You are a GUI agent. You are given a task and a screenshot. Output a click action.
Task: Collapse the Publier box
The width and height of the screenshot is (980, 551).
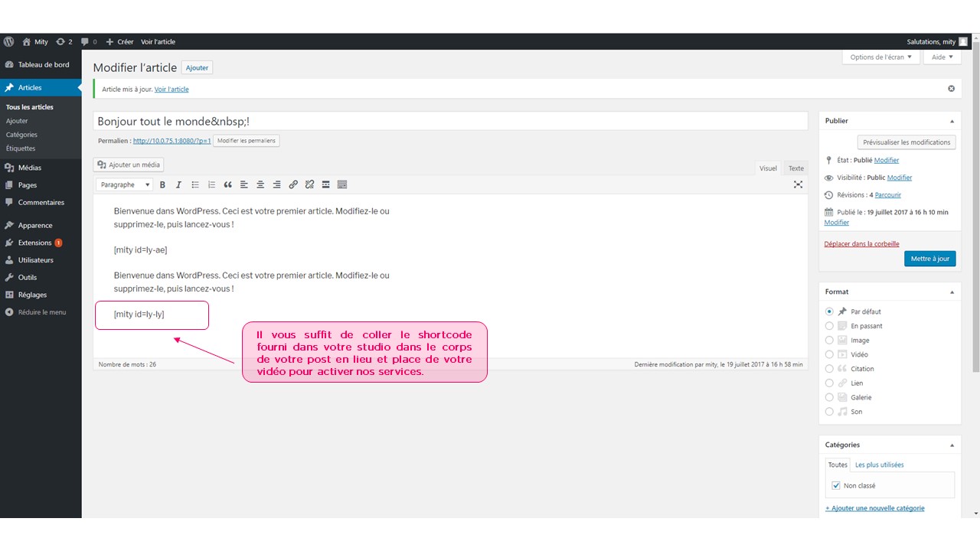pyautogui.click(x=952, y=121)
